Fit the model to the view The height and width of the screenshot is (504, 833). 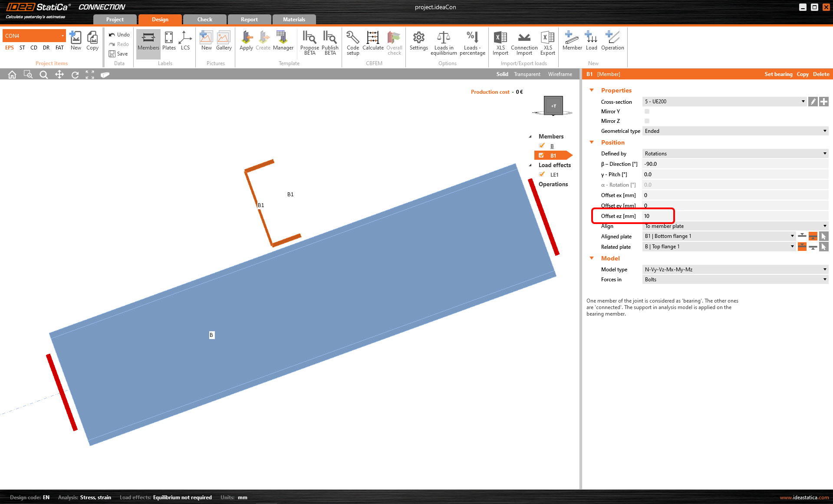pyautogui.click(x=90, y=75)
